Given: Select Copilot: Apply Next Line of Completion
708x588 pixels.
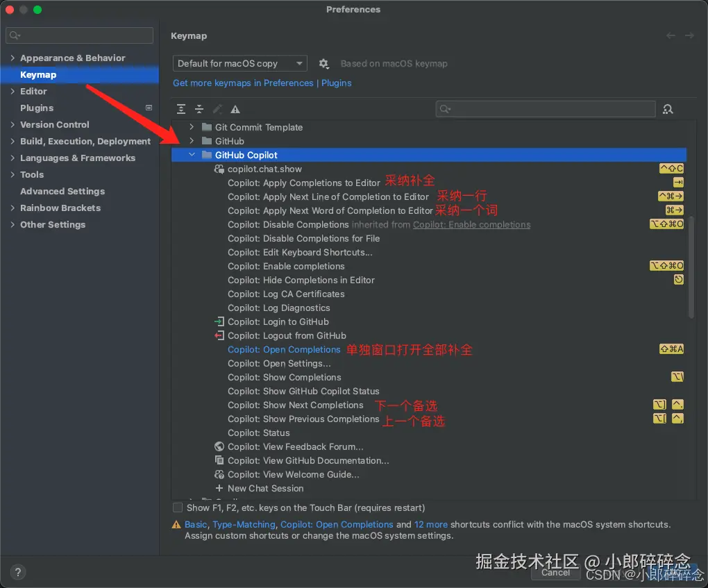Looking at the screenshot, I should click(x=429, y=196).
